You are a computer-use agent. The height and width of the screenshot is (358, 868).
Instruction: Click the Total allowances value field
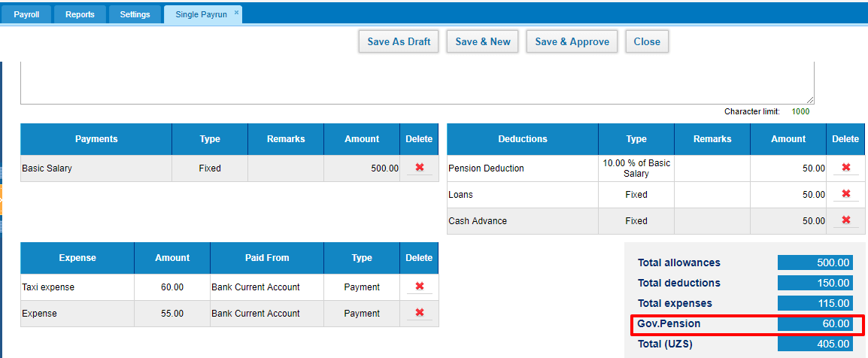pos(815,262)
